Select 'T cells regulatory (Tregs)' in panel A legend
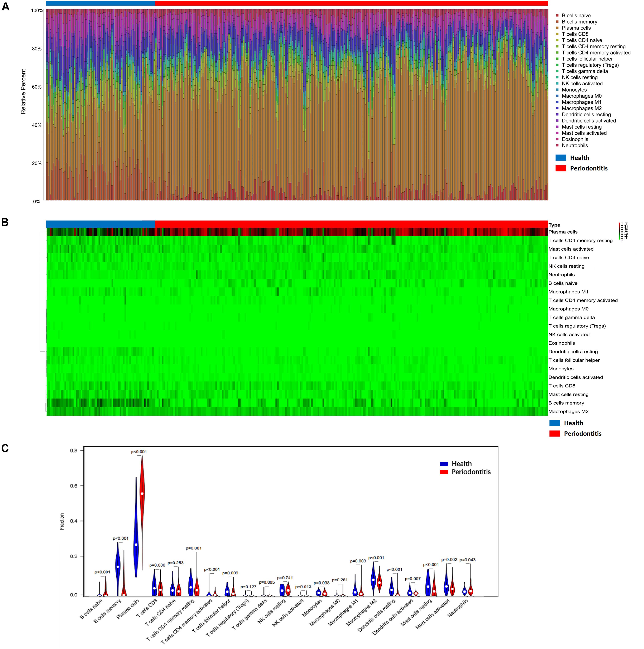 coord(590,65)
